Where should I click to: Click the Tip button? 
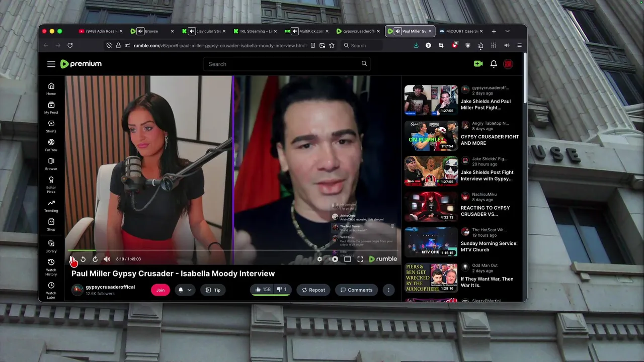coord(213,290)
